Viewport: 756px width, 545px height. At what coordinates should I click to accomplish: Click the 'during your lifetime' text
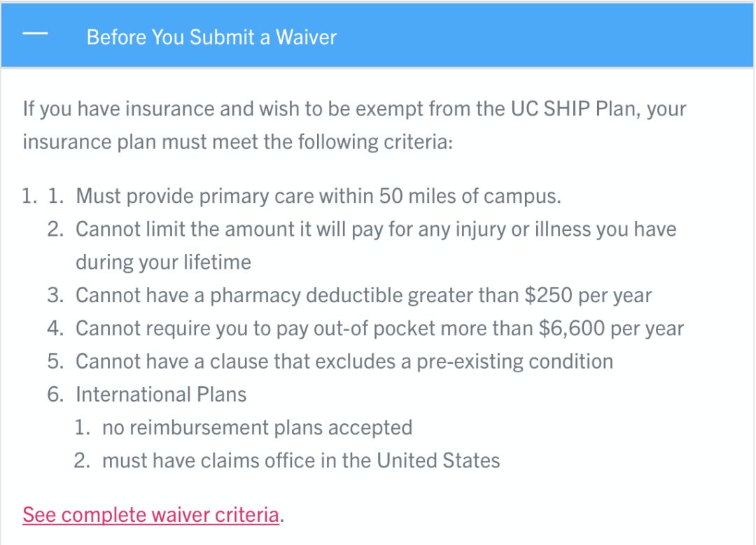pyautogui.click(x=163, y=262)
